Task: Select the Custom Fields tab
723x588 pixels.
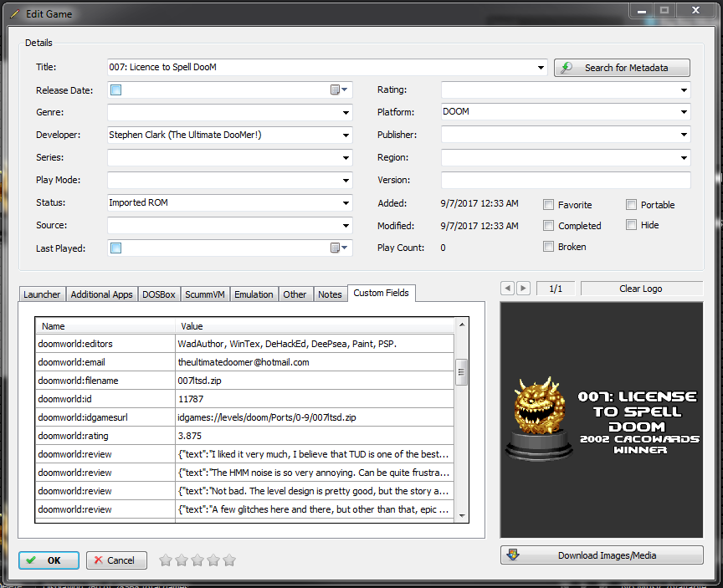Action: point(382,293)
